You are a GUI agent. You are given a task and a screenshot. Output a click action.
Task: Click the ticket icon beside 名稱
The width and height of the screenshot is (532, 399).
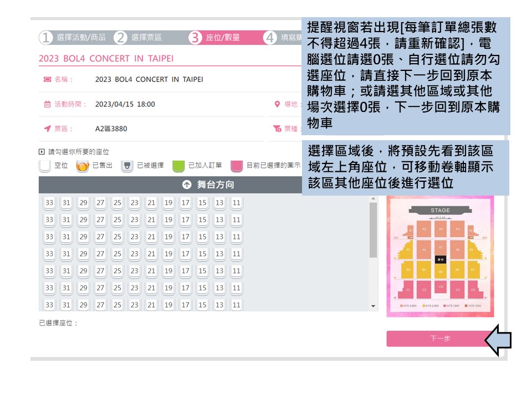47,79
